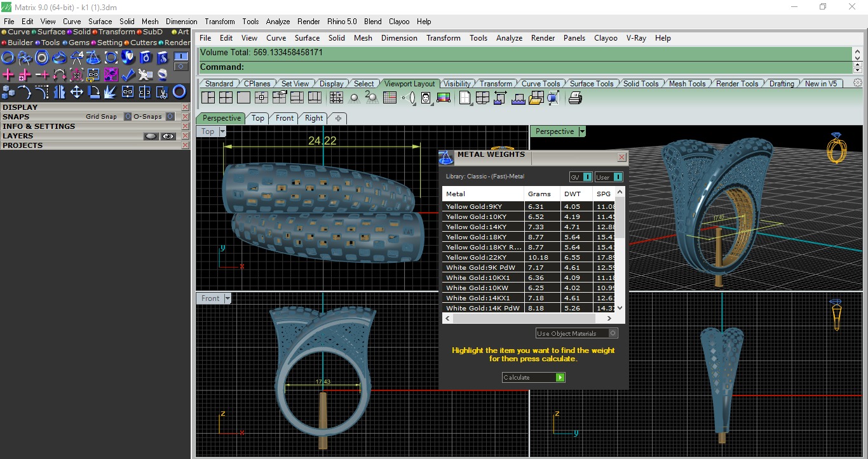Screen dimensions: 868x459
Task: Select the book icon with ring emblem
Action: pos(145,58)
